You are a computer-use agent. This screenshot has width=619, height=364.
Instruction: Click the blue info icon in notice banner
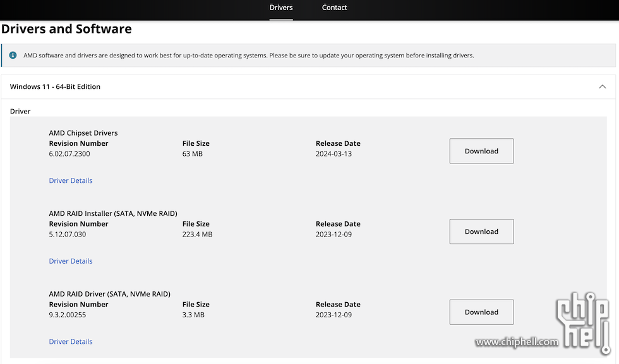click(x=13, y=56)
